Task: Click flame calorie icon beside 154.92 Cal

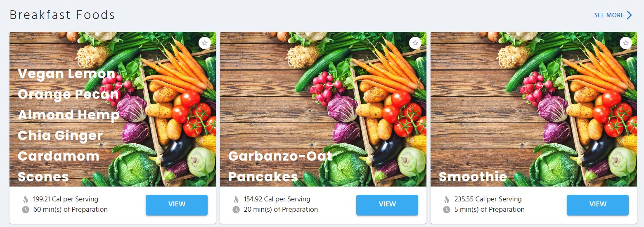Action: tap(236, 199)
